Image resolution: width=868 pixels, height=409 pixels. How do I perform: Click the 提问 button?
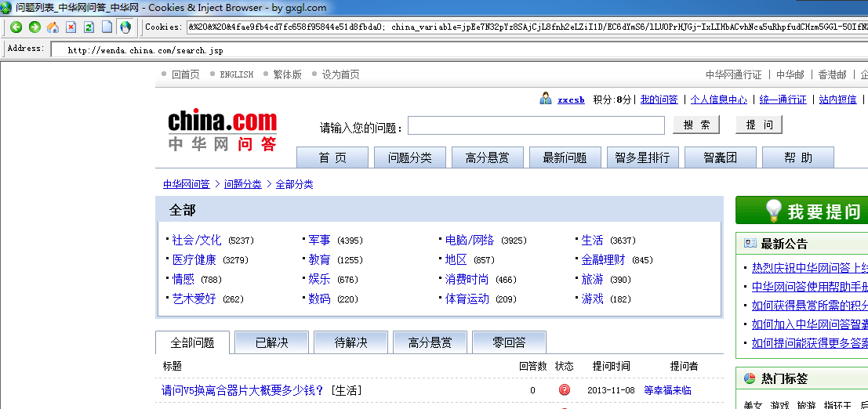click(x=759, y=125)
